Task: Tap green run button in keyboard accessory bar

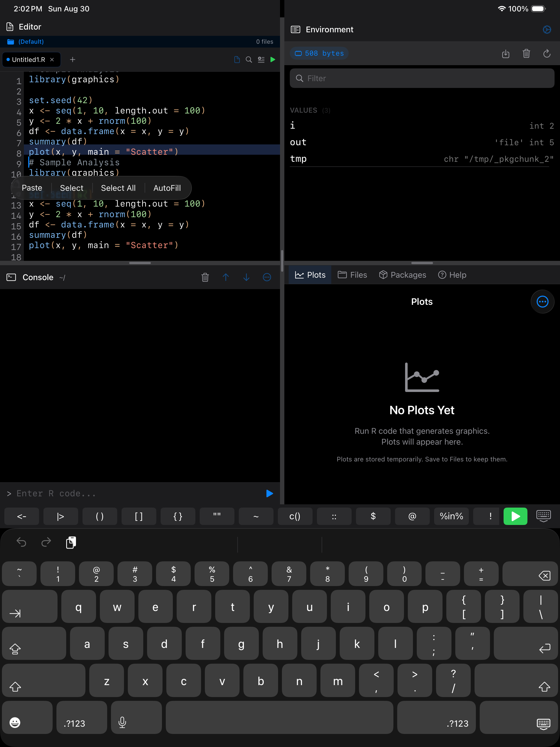Action: point(516,516)
